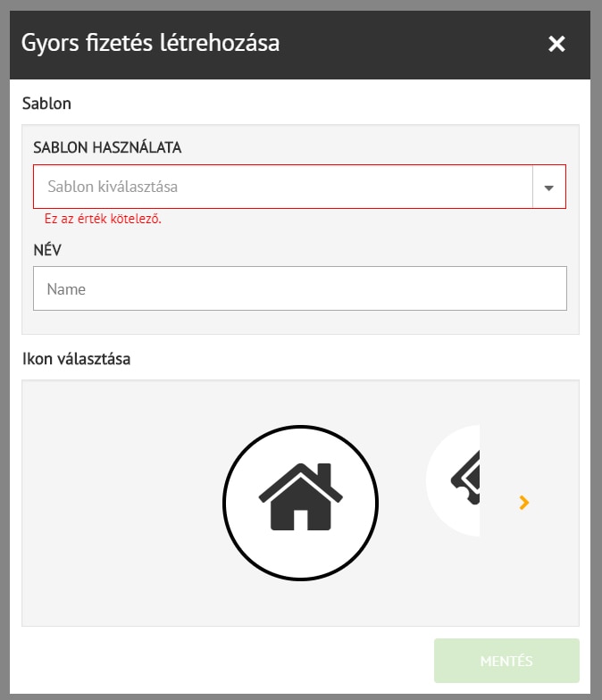Click the Sablon section heading
The height and width of the screenshot is (700, 602).
[46, 104]
